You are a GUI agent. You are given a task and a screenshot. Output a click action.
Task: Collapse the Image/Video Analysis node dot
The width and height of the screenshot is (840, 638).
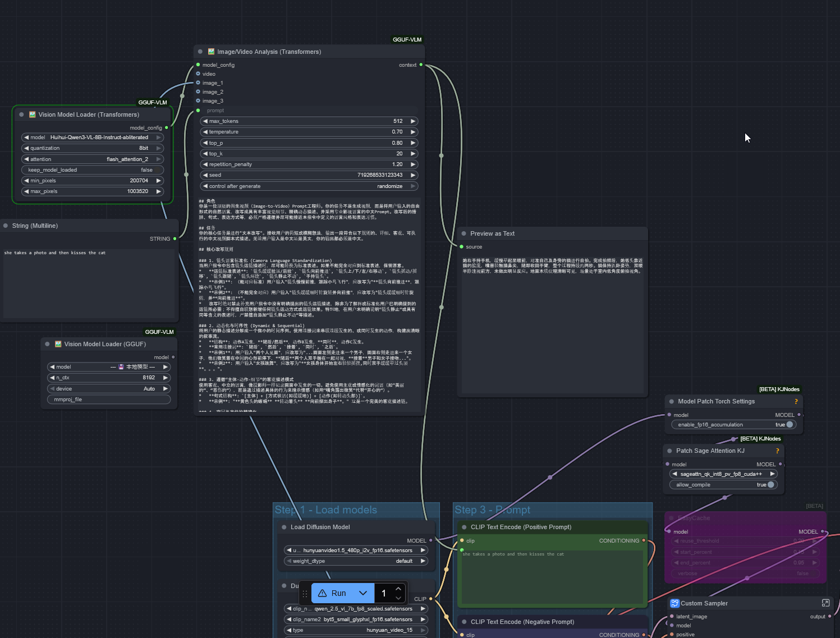click(200, 52)
